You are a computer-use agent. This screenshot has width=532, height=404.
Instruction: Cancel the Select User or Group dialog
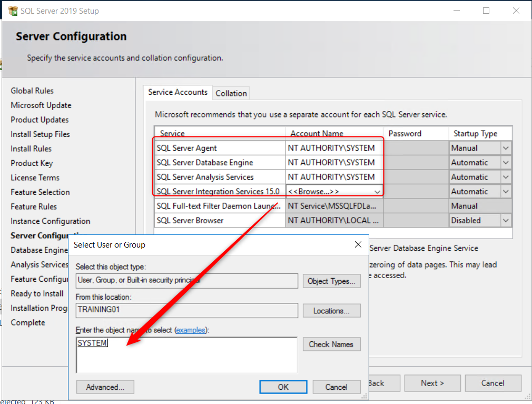coord(336,387)
